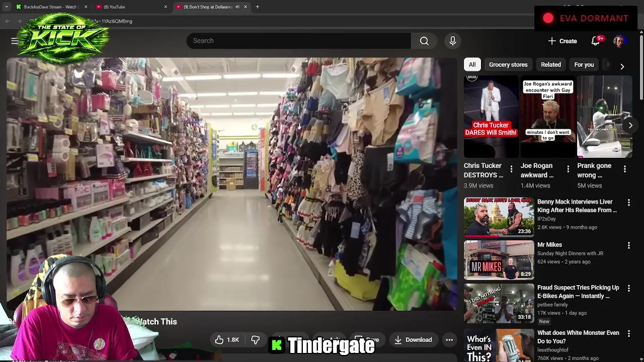This screenshot has height=362, width=644.
Task: Open options for Benny Mack Interviews video
Action: tap(628, 202)
